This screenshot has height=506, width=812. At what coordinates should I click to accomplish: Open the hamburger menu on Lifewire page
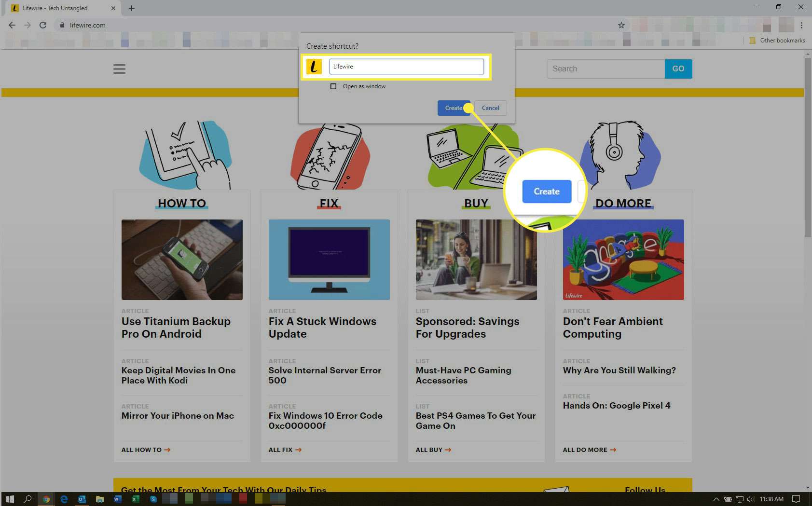[x=119, y=69]
